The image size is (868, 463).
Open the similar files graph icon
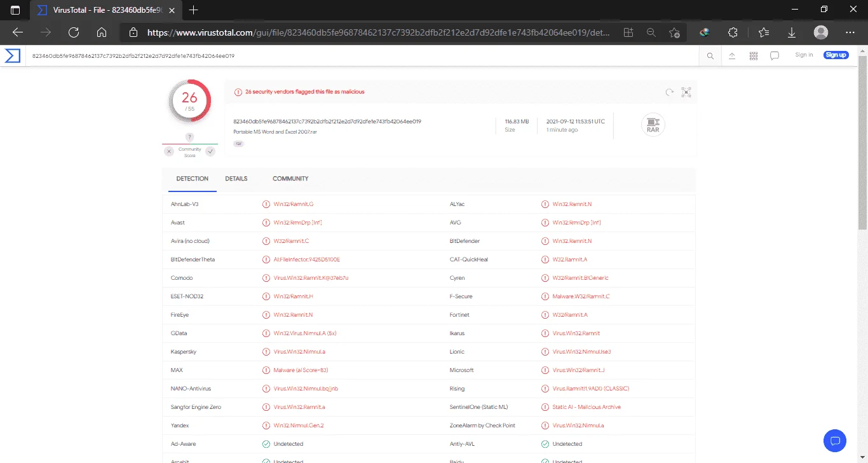tap(686, 92)
